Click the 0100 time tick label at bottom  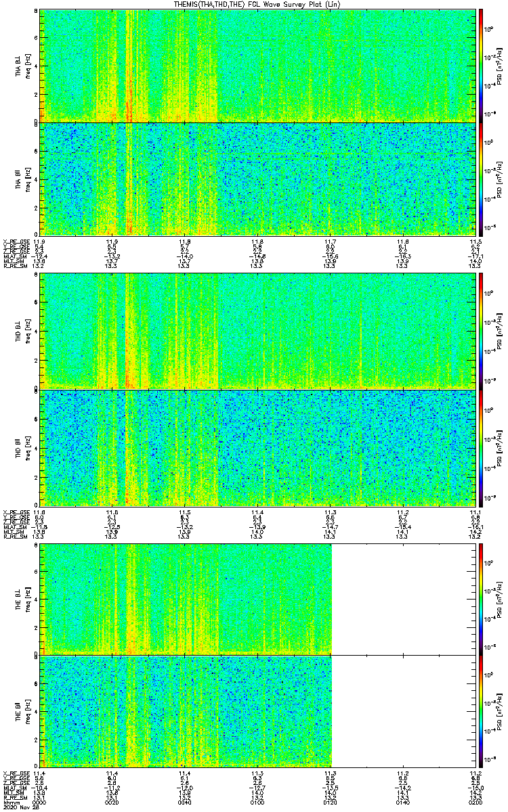pos(257,802)
